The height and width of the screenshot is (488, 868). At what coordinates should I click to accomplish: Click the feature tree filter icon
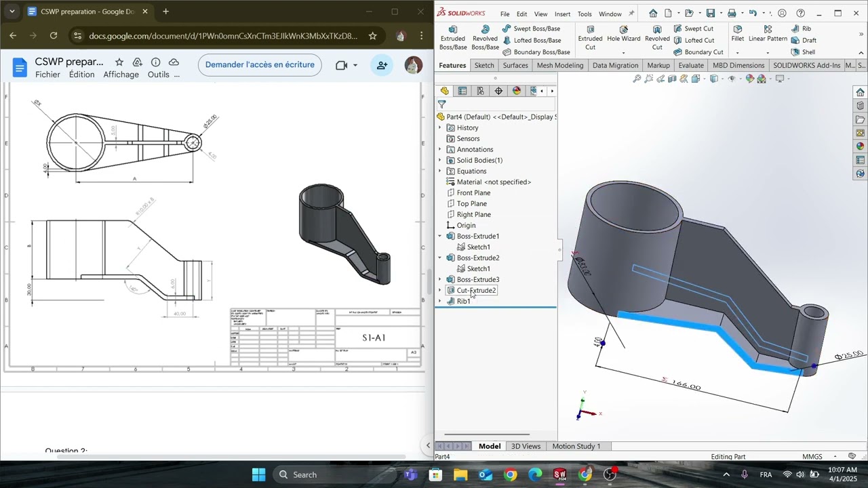point(442,104)
